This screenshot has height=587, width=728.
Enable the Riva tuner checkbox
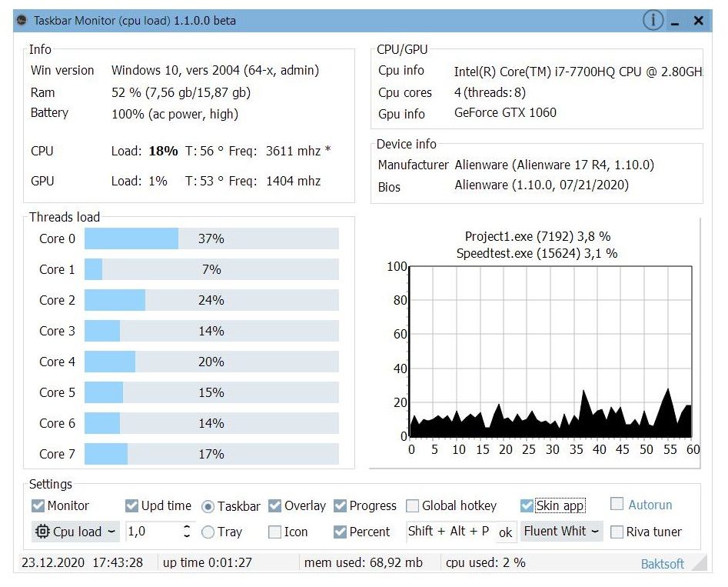coord(617,532)
